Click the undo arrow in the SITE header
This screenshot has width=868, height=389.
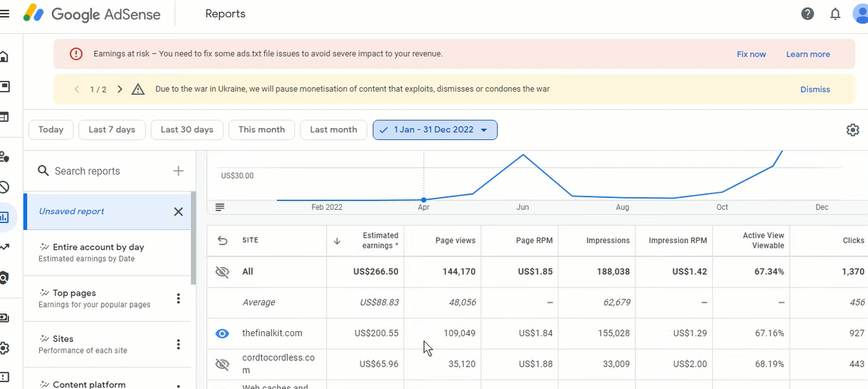click(x=222, y=241)
